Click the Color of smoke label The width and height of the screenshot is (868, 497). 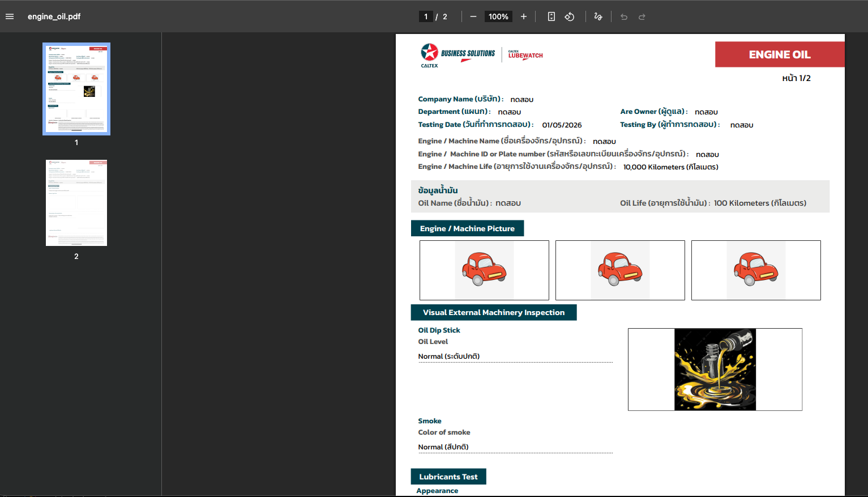tap(444, 432)
